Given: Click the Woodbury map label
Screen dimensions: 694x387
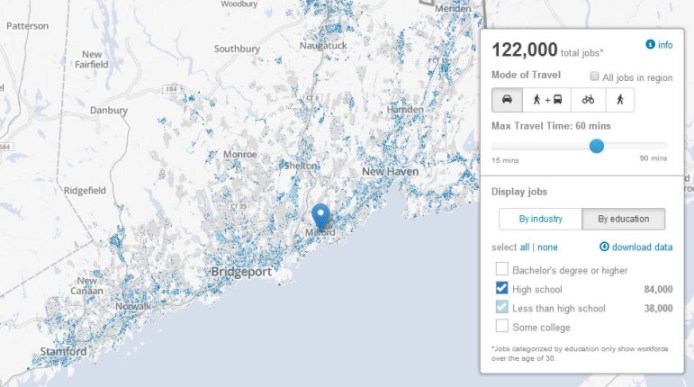Looking at the screenshot, I should [x=239, y=4].
